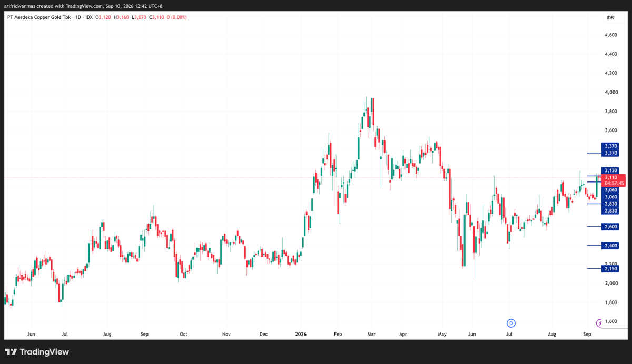The height and width of the screenshot is (364, 632).
Task: Click the May label on the time axis
Action: pos(442,334)
